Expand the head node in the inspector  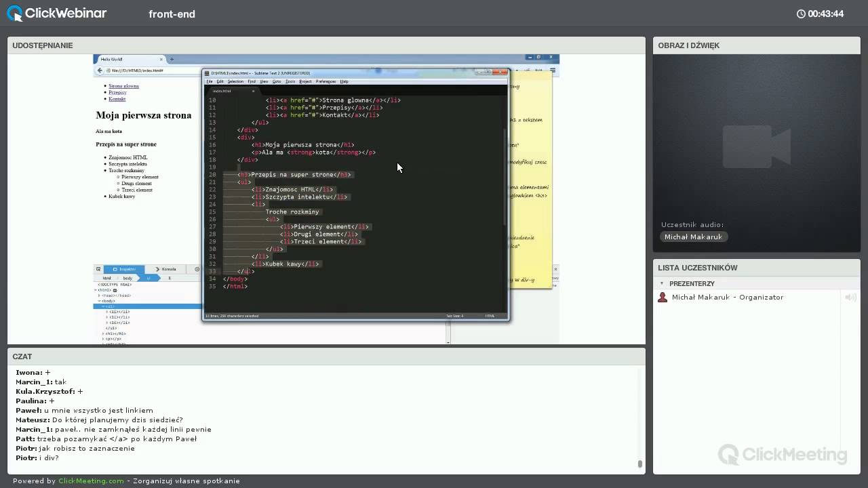point(99,296)
